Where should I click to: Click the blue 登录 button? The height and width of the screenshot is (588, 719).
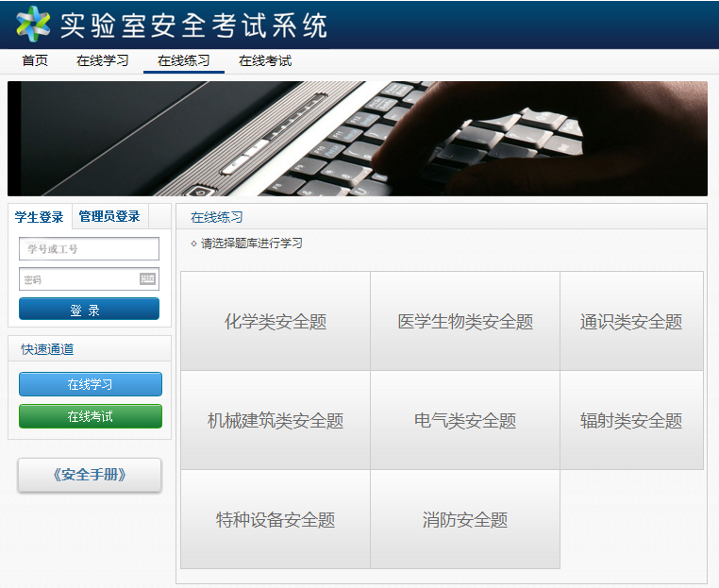click(89, 309)
